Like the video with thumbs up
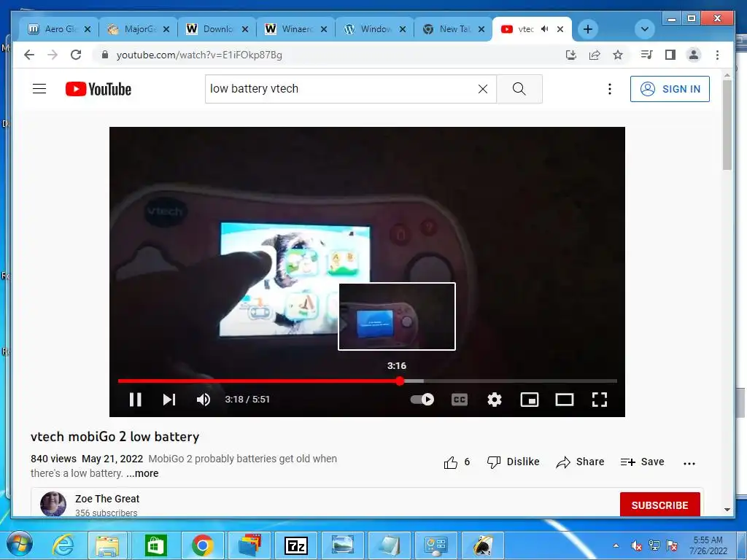 [451, 462]
